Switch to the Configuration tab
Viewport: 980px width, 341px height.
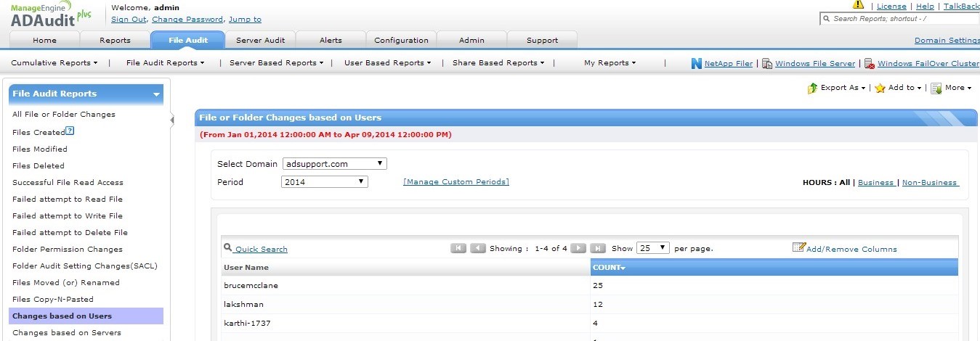401,40
